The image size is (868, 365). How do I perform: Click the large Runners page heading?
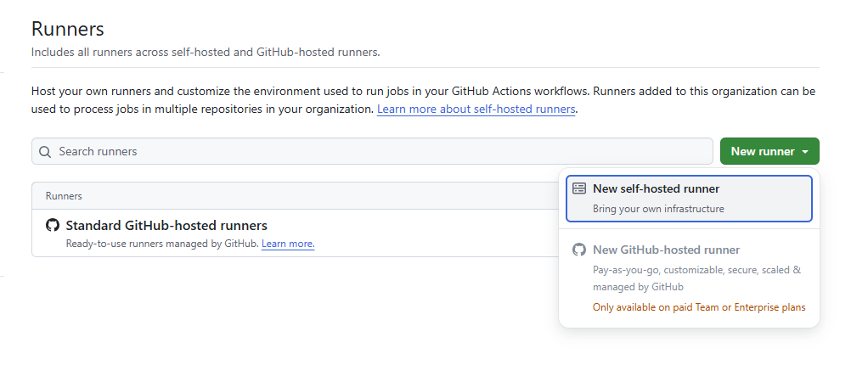coord(68,29)
